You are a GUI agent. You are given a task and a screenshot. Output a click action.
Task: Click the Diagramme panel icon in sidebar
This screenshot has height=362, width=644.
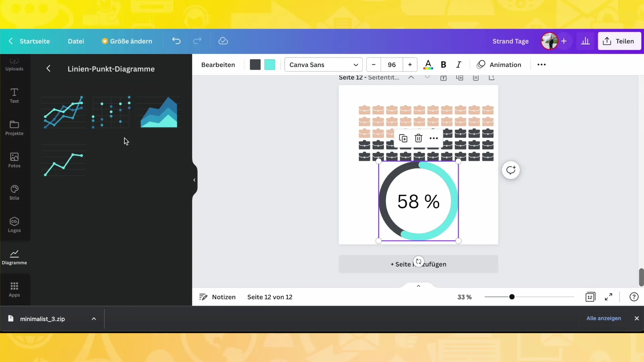tap(14, 256)
